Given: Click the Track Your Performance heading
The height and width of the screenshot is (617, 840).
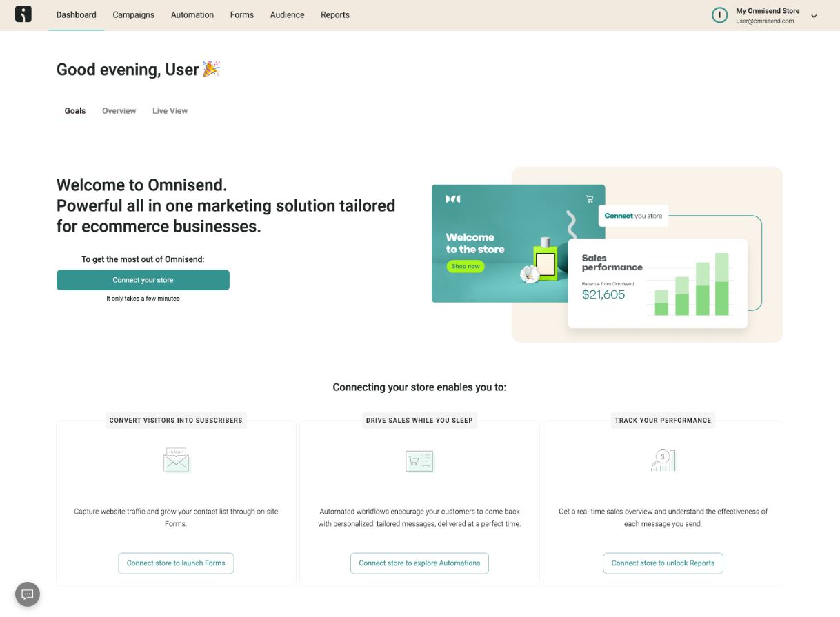Looking at the screenshot, I should coord(663,420).
